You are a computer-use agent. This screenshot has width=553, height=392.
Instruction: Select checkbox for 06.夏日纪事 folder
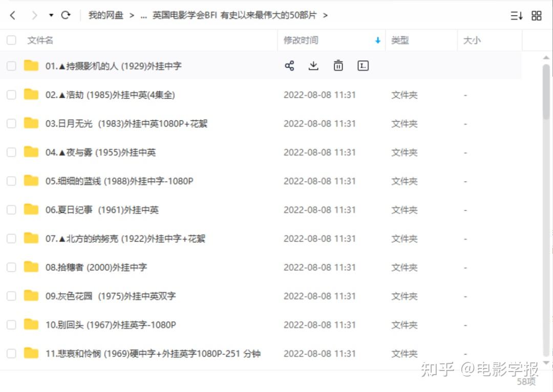(11, 210)
